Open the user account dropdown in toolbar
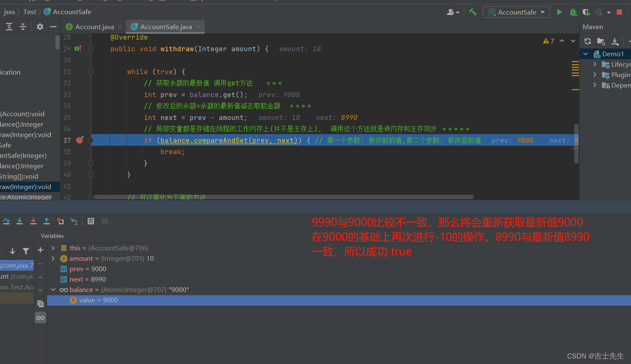This screenshot has height=364, width=631. [x=453, y=12]
